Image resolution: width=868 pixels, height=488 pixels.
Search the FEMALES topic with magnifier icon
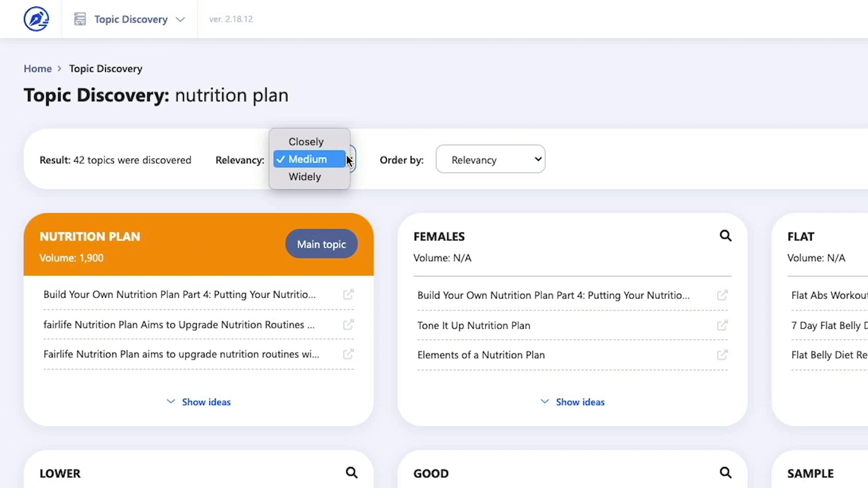coord(725,236)
